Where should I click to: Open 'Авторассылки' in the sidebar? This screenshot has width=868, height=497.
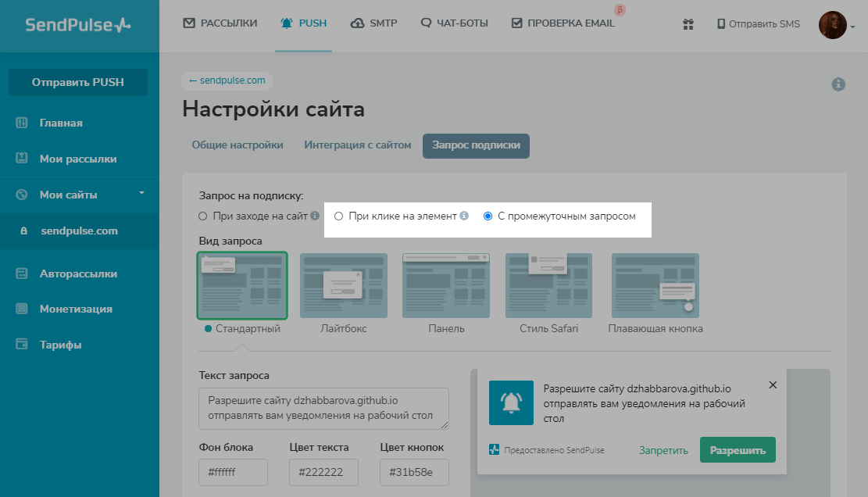pyautogui.click(x=78, y=274)
